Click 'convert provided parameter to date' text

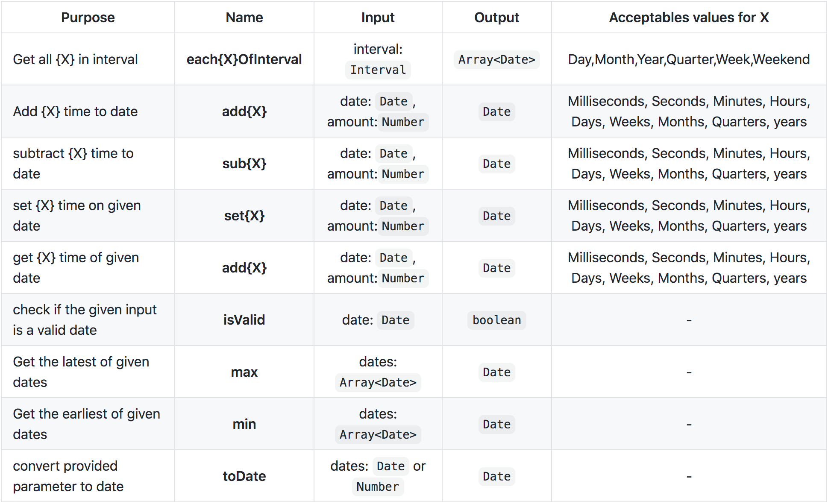coord(68,476)
